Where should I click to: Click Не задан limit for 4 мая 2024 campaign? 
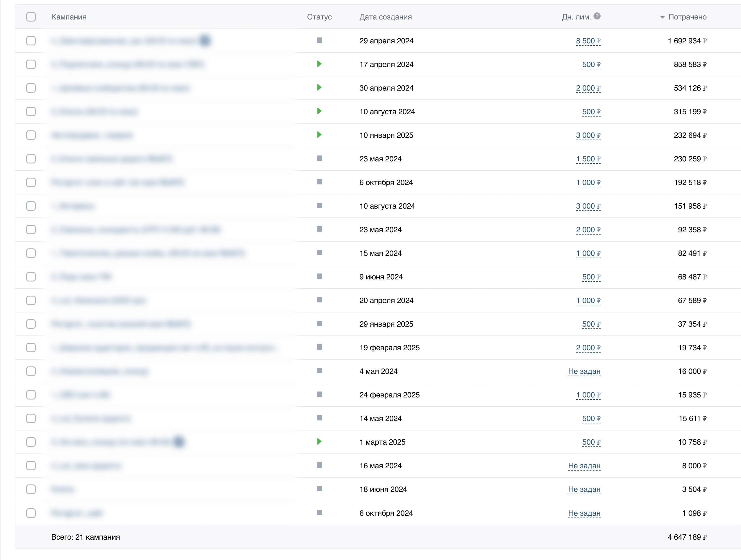pos(584,371)
